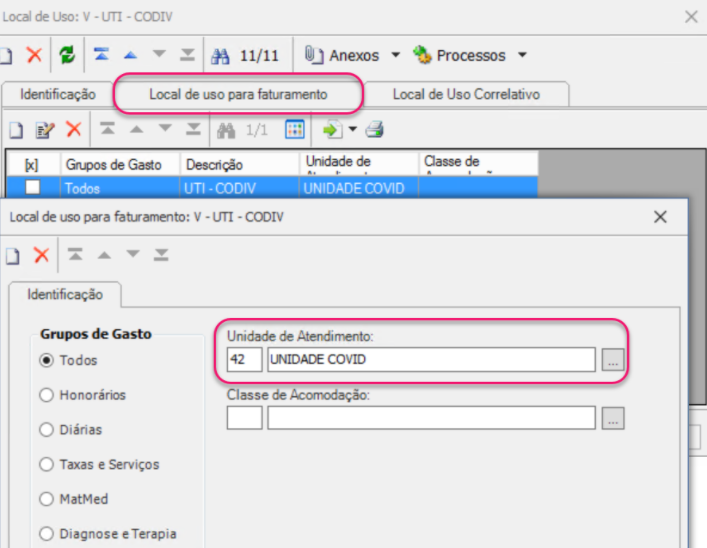Select the Diagnose e Terapia radio button
This screenshot has width=707, height=548.
(46, 534)
